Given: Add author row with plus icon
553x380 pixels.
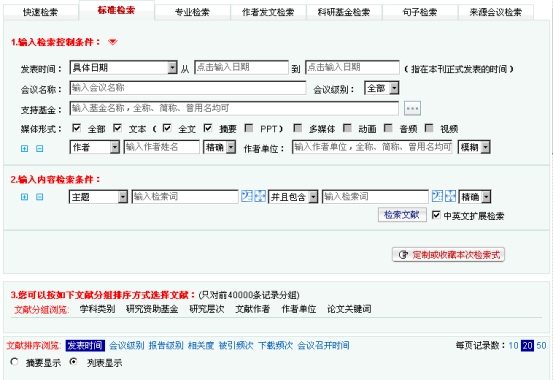Looking at the screenshot, I should pyautogui.click(x=24, y=149).
